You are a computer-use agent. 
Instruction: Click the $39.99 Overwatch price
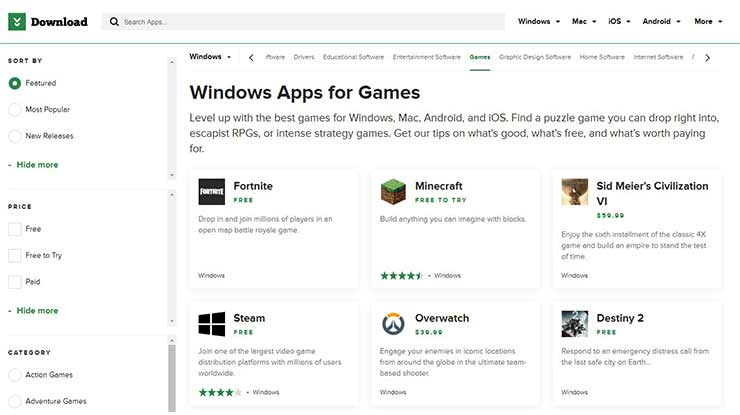point(429,332)
